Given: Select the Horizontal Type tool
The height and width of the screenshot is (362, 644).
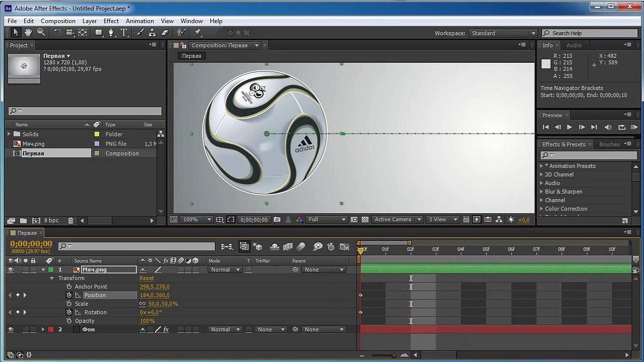Looking at the screenshot, I should (x=124, y=33).
